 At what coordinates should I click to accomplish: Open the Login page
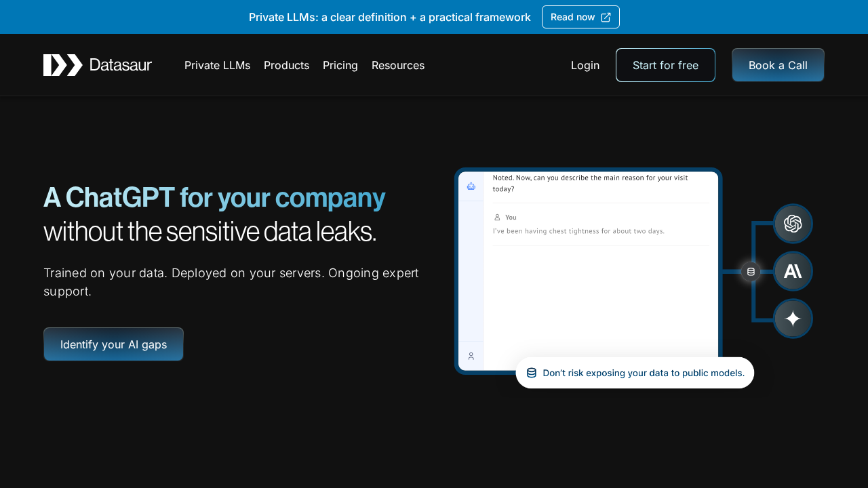point(585,65)
